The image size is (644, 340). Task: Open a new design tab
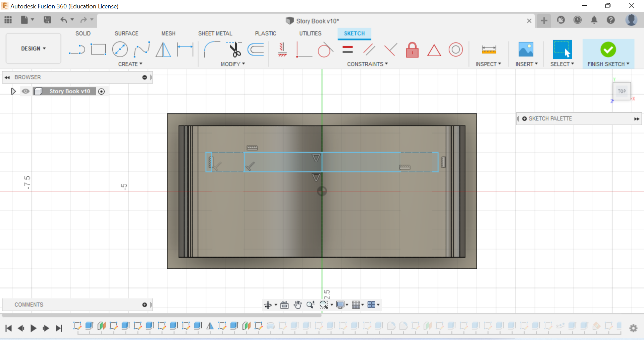(544, 20)
